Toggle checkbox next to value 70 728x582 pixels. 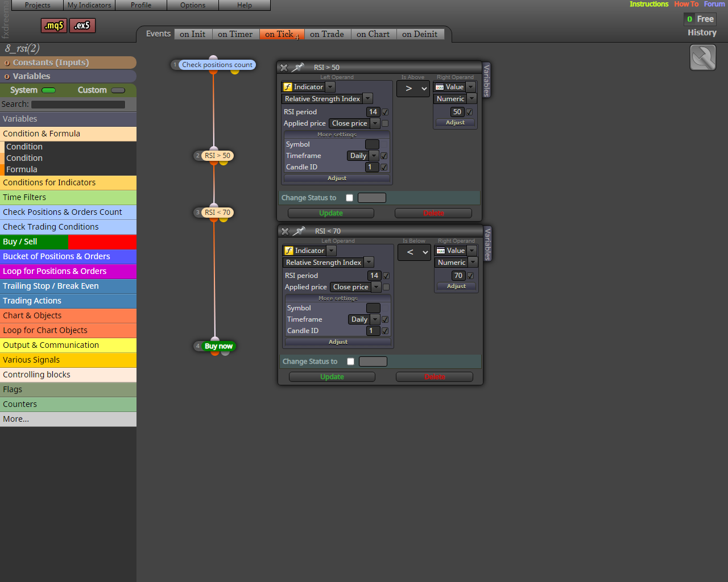470,276
